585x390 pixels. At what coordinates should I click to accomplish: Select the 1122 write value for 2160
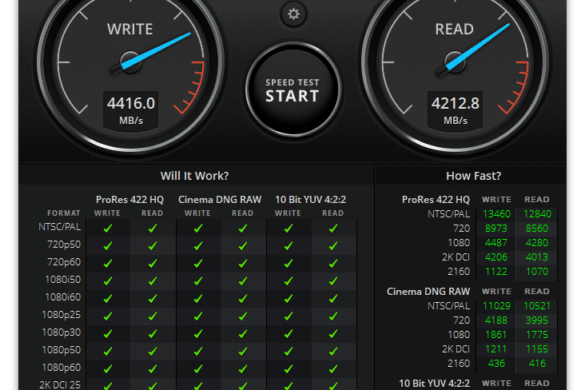coord(496,271)
